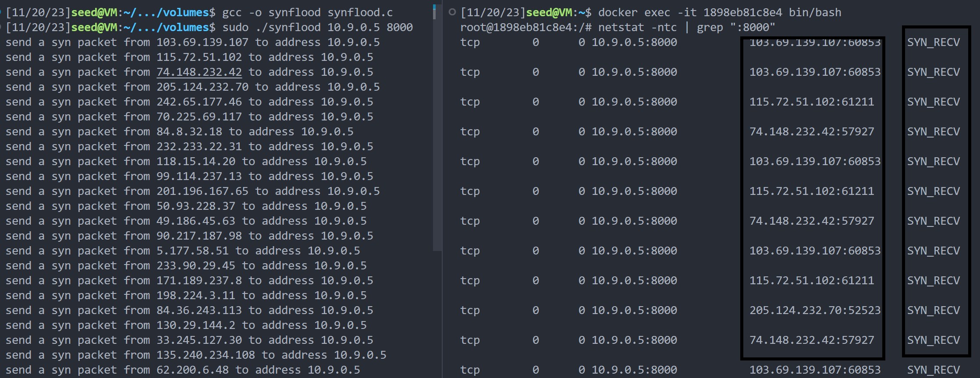Click the 'sudo ./synflood 10.9.0.5 8000' command
This screenshot has width=980, height=378.
coord(317,27)
